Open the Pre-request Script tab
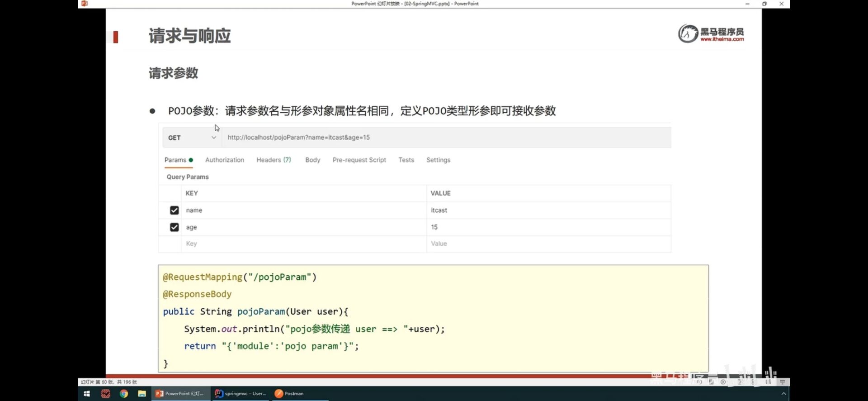 click(359, 160)
